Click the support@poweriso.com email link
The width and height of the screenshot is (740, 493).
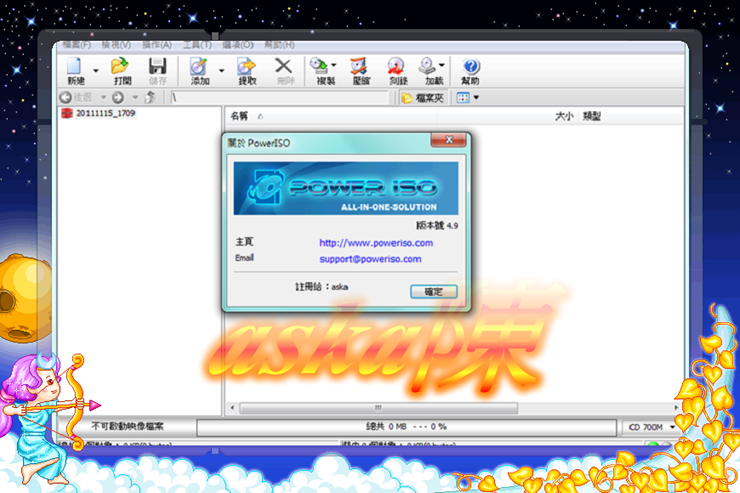tap(370, 259)
